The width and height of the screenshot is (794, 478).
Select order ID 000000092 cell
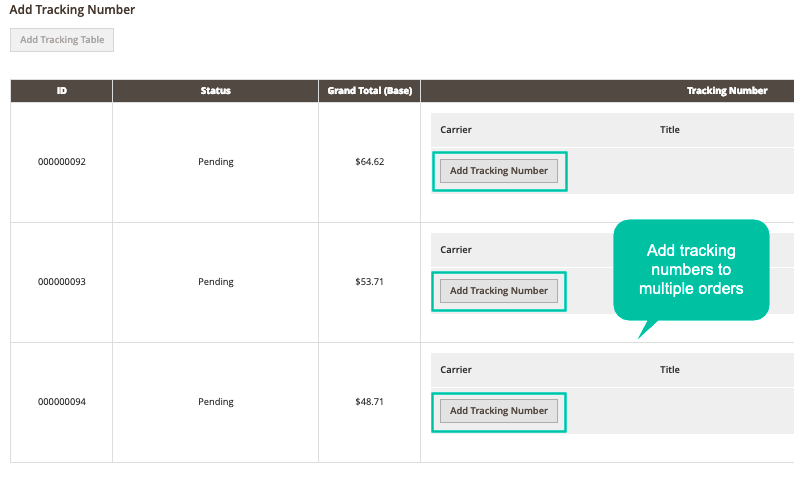[62, 162]
